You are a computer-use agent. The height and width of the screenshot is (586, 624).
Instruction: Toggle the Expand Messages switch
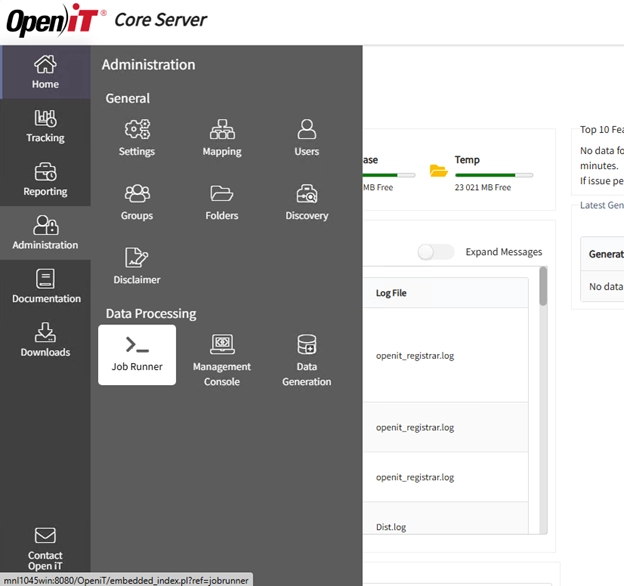(435, 252)
